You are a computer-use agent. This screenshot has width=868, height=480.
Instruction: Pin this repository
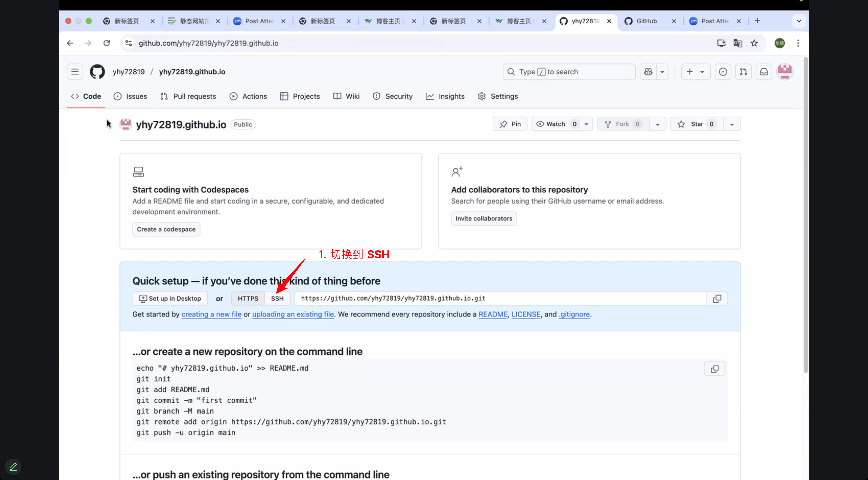click(510, 124)
